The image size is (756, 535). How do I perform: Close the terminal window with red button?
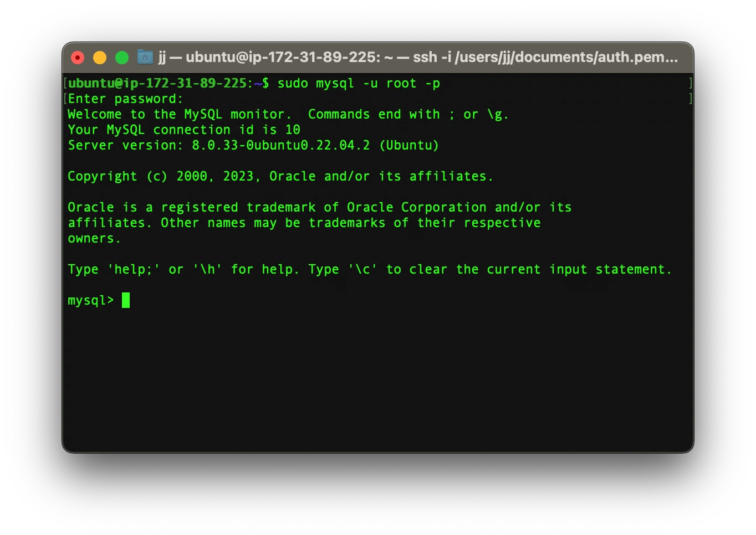[x=78, y=57]
